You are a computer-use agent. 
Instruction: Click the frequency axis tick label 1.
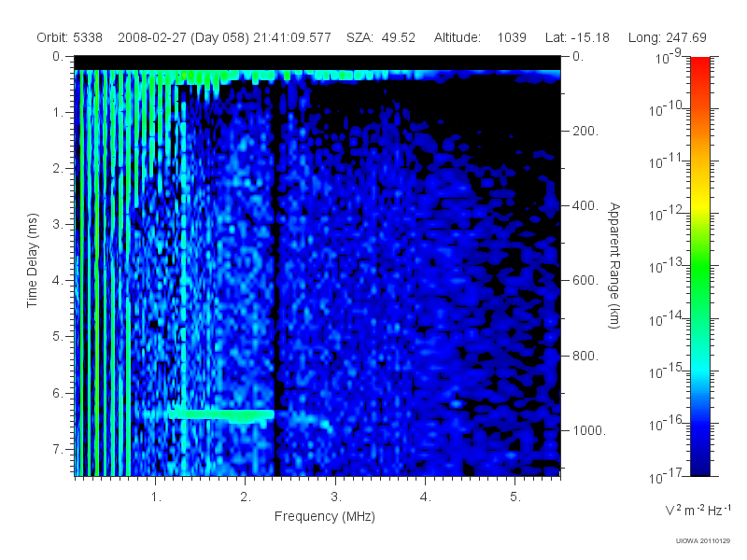click(x=156, y=497)
